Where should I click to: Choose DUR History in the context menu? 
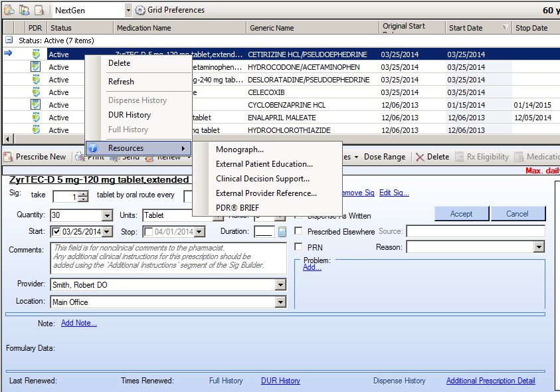pyautogui.click(x=130, y=115)
